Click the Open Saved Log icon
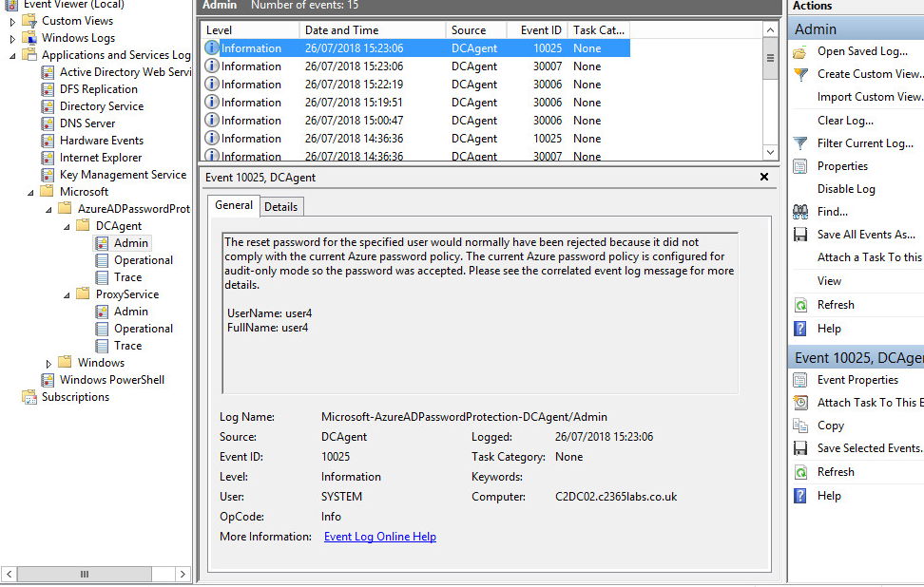924x587 pixels. tap(801, 51)
